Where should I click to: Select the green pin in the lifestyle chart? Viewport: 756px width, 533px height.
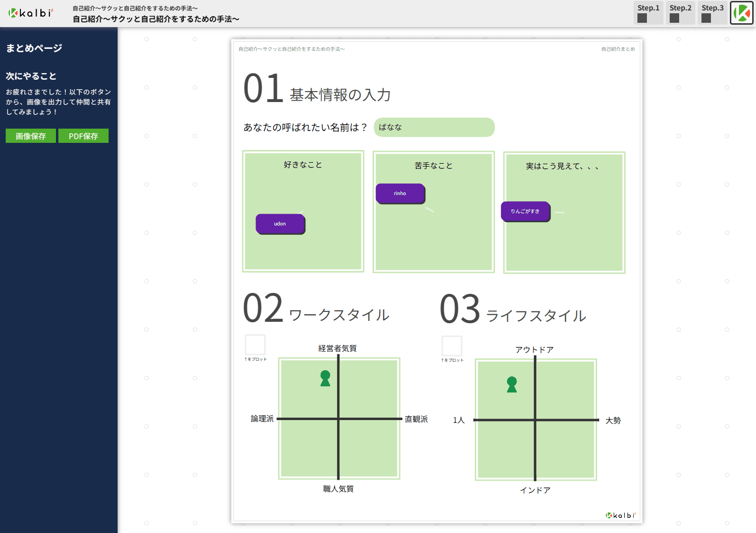pos(512,384)
